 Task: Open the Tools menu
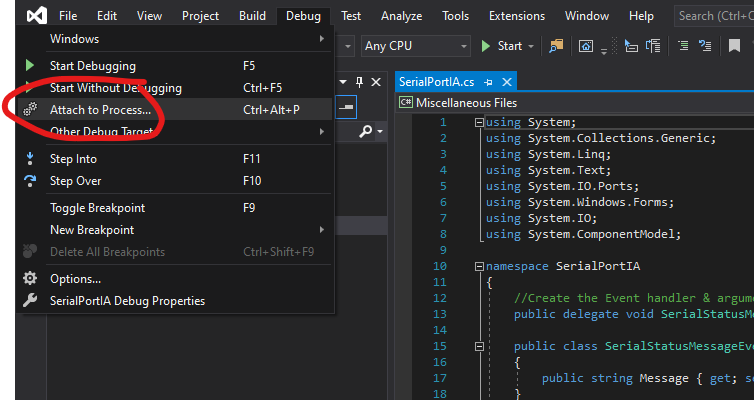pyautogui.click(x=455, y=16)
